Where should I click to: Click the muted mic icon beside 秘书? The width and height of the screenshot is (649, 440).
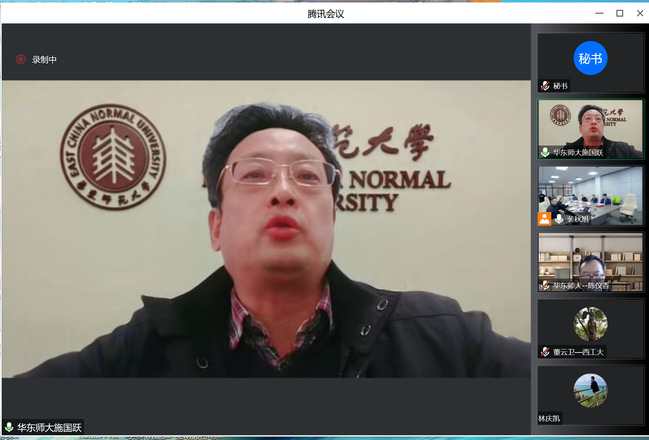[x=545, y=86]
